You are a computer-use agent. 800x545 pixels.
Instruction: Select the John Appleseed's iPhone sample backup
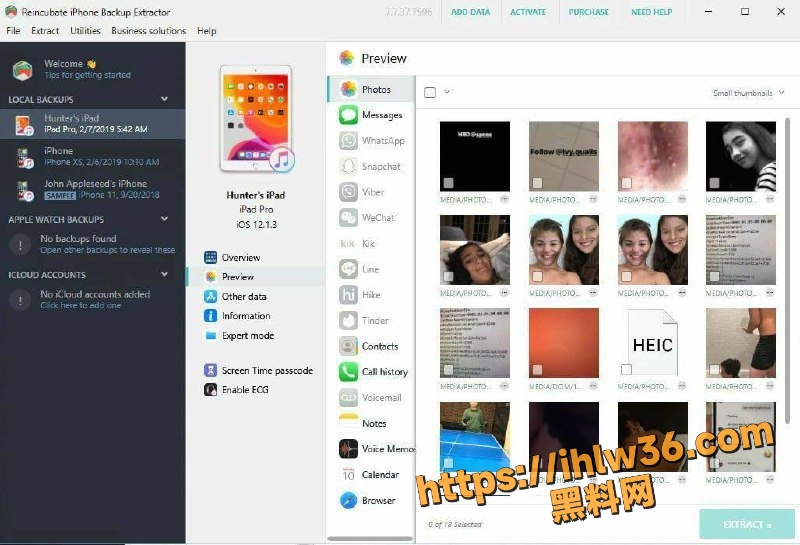[92, 189]
